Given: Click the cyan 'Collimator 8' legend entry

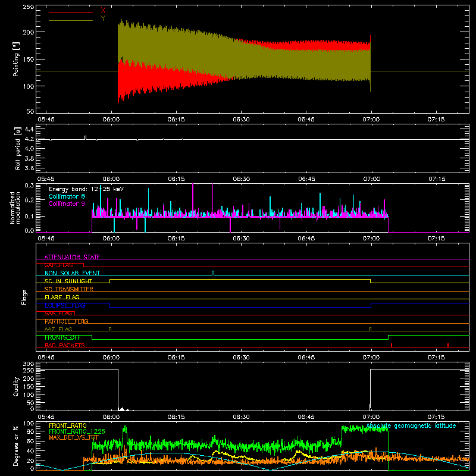Looking at the screenshot, I should pos(67,196).
